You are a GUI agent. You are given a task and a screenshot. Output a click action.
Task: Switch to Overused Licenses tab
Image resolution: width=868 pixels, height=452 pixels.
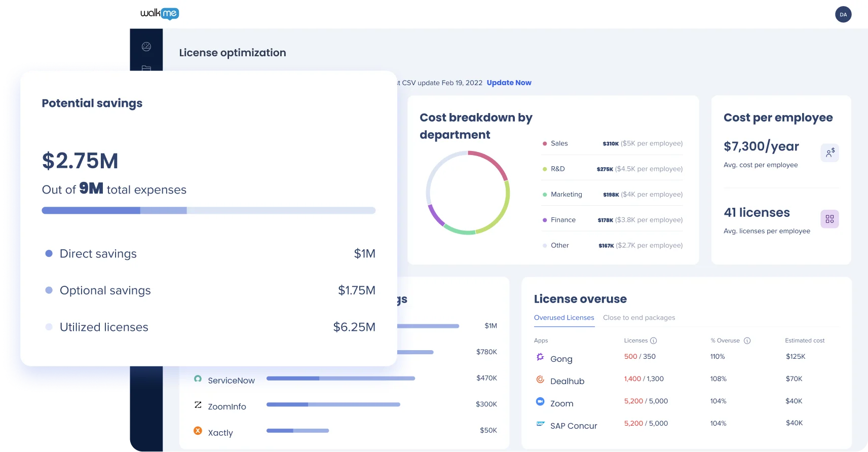point(564,318)
